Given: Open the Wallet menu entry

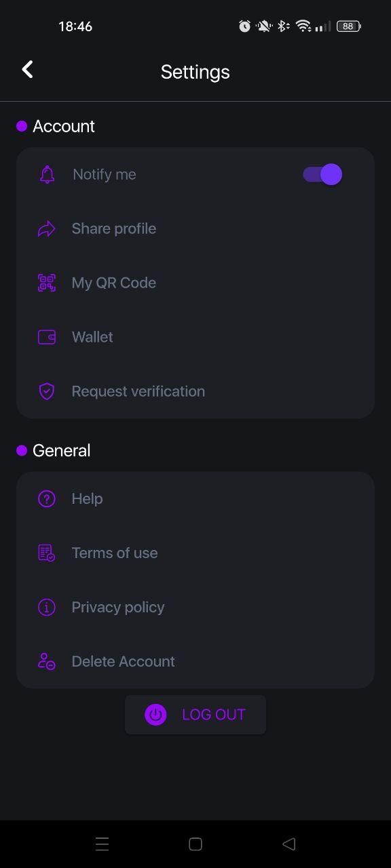Looking at the screenshot, I should [x=195, y=337].
